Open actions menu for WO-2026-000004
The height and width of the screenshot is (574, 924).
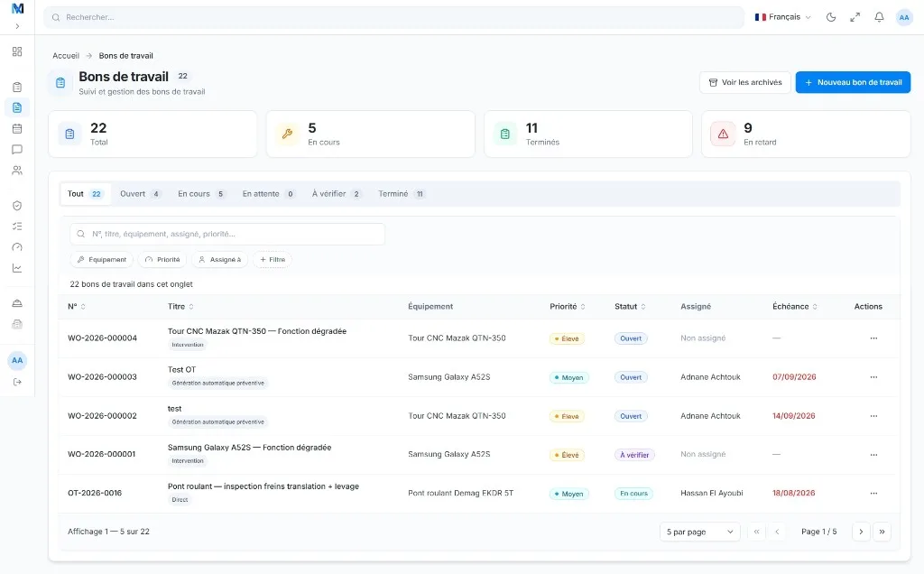tap(873, 338)
